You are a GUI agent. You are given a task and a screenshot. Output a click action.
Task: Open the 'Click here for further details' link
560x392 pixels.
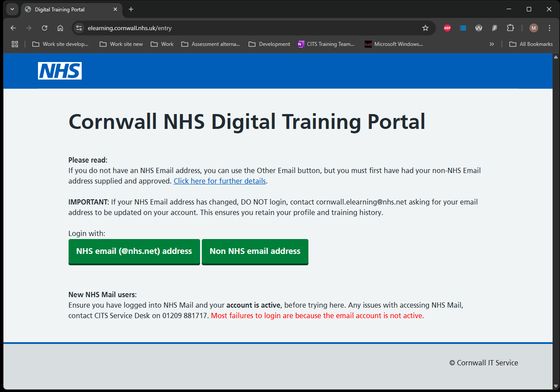[220, 180]
